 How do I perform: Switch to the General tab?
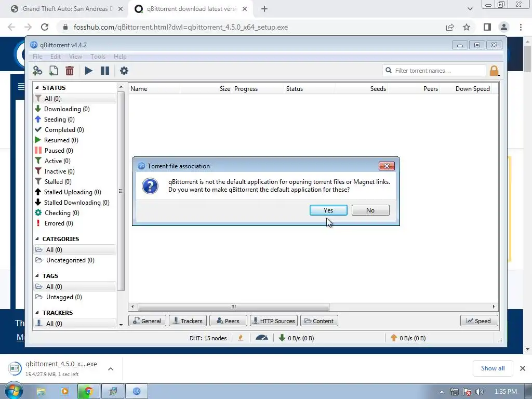[x=147, y=321]
